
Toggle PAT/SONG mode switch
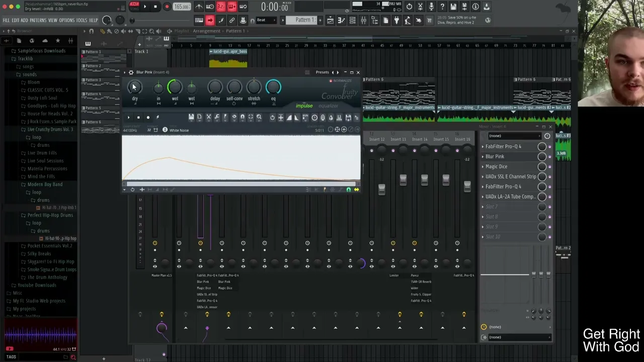click(134, 7)
